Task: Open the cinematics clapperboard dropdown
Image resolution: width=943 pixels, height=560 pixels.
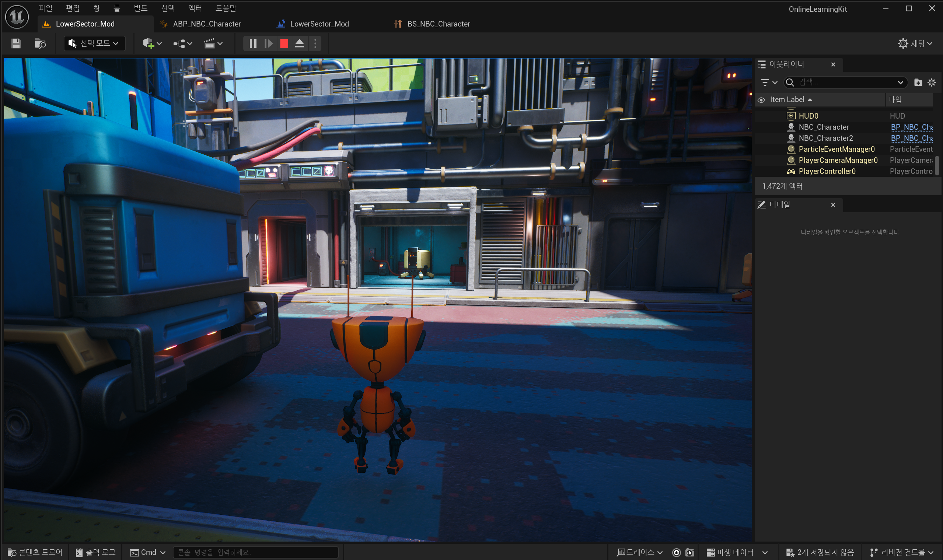Action: (x=213, y=43)
